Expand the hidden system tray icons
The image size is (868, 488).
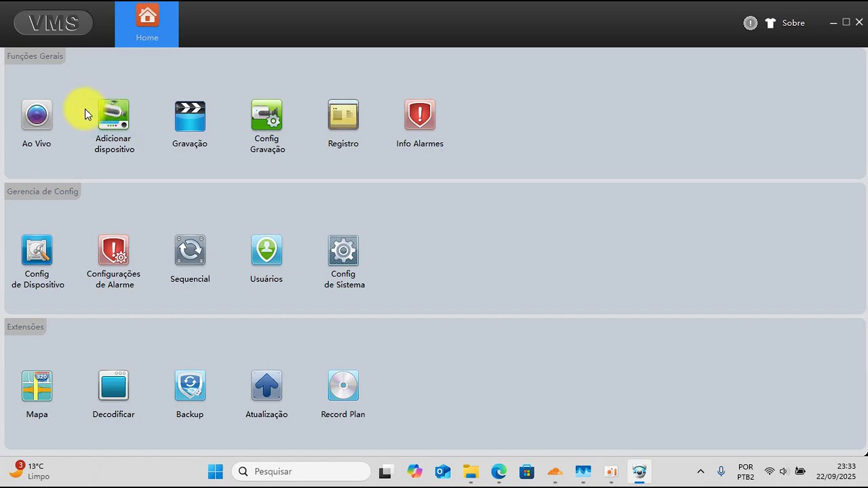tap(701, 471)
